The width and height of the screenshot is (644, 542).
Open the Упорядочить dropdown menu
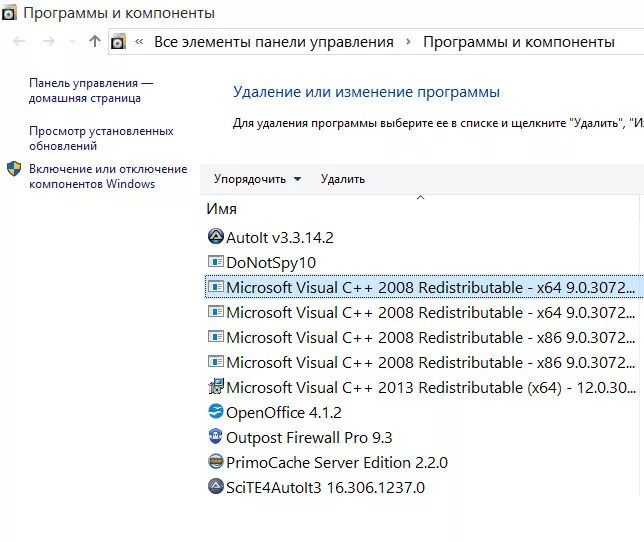258,179
